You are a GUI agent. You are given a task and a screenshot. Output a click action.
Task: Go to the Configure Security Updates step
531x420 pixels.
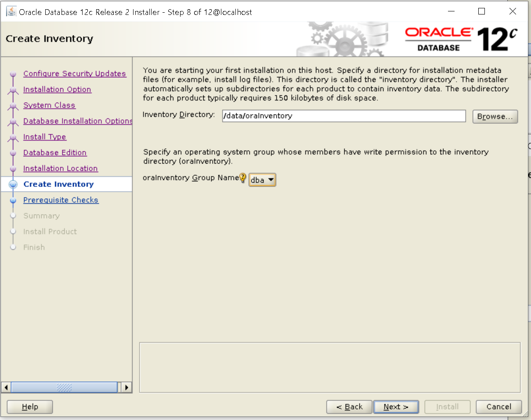tap(75, 74)
